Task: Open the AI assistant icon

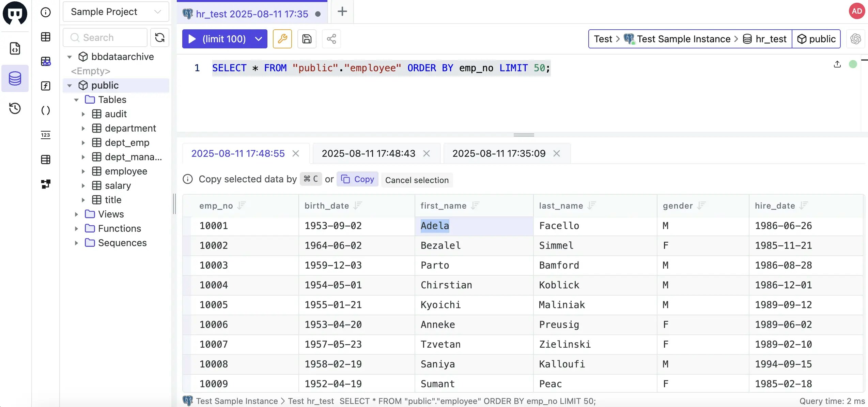Action: tap(856, 39)
